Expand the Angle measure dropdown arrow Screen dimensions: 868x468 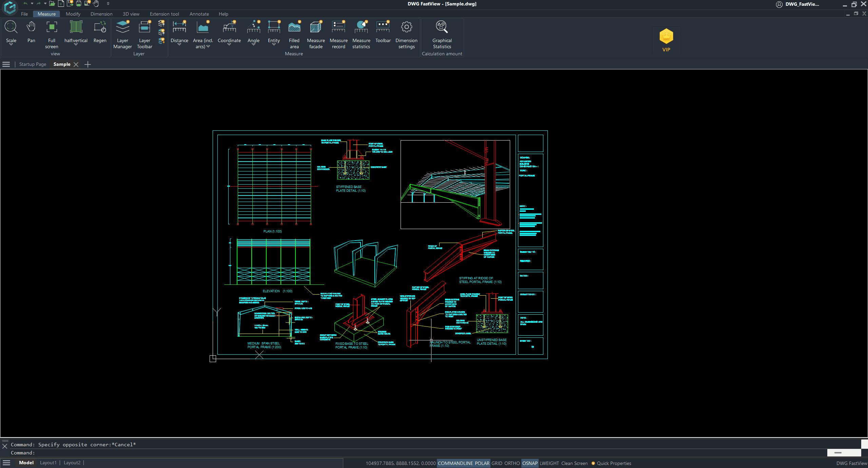pos(253,45)
